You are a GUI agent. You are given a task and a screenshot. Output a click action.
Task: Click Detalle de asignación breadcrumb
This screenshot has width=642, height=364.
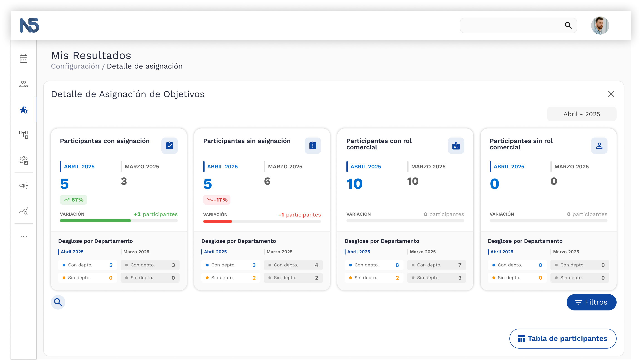click(x=145, y=66)
